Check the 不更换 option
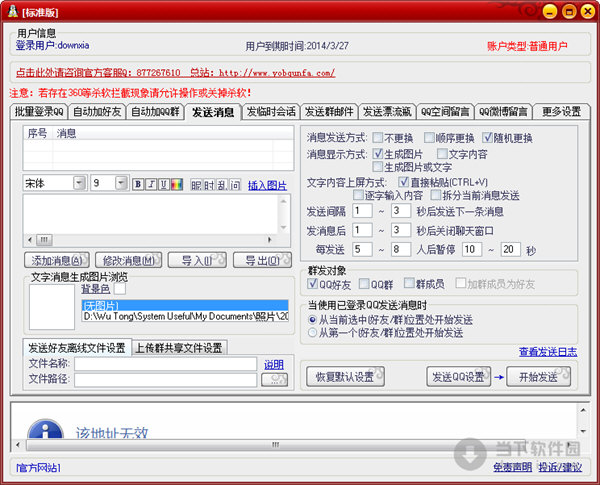This screenshot has width=600, height=485. [377, 137]
